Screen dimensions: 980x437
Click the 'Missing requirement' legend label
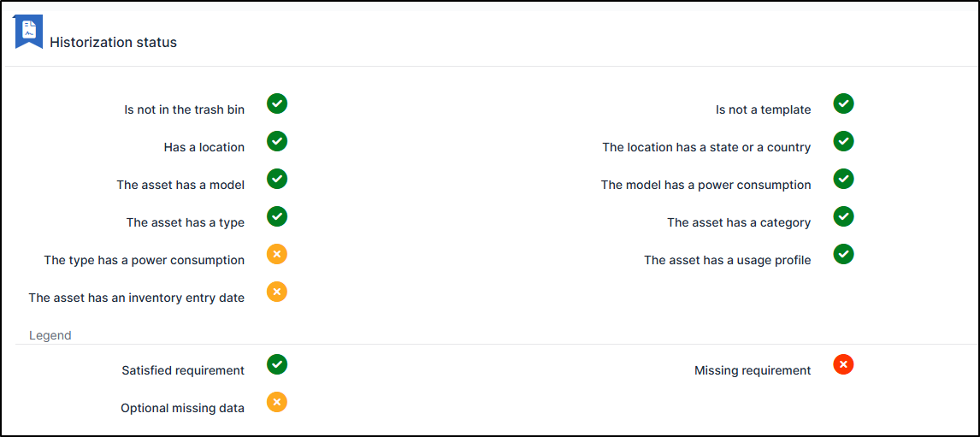(753, 370)
